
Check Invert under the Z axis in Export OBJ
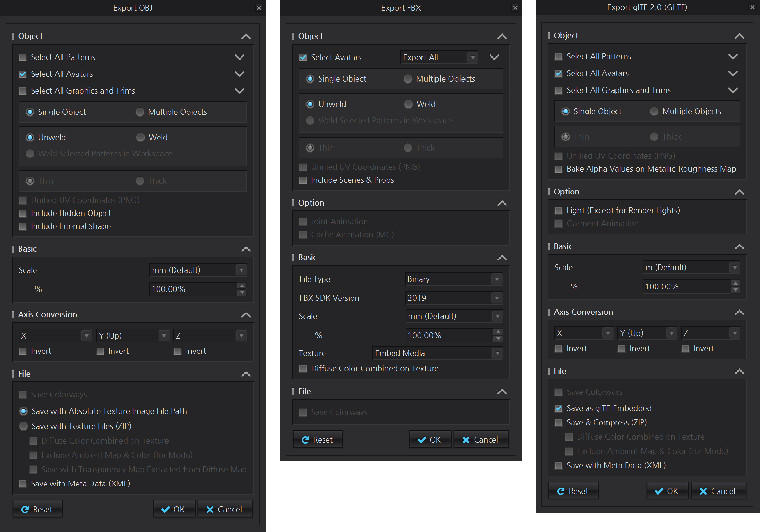[178, 351]
